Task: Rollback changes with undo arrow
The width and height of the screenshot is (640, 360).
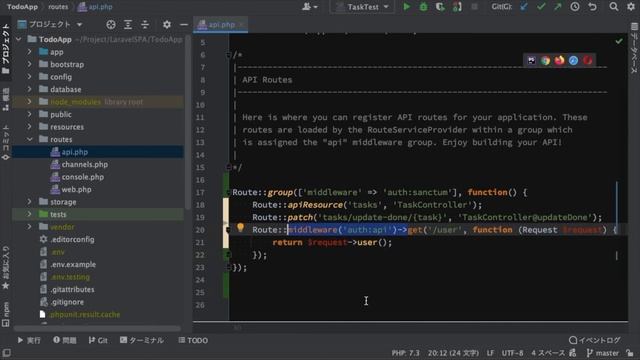Action: pos(592,7)
